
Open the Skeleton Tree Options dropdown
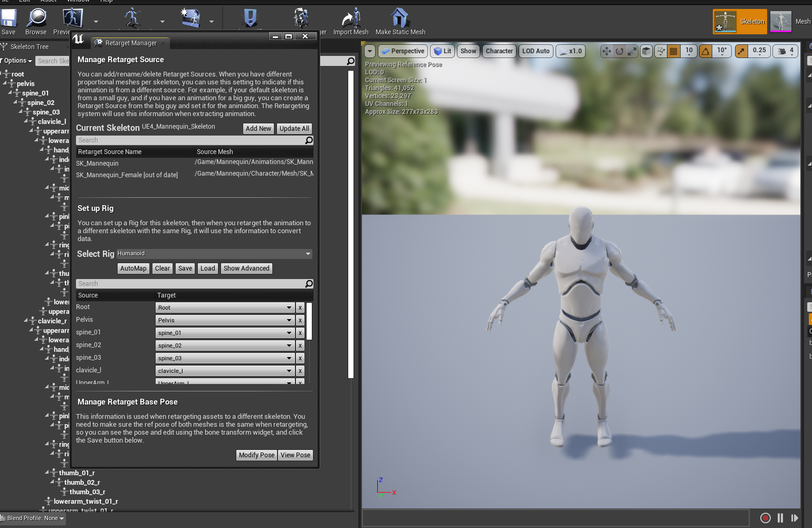click(17, 61)
